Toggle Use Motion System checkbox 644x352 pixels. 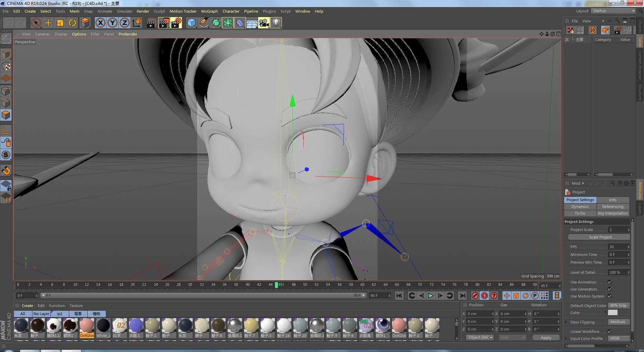[x=610, y=296]
